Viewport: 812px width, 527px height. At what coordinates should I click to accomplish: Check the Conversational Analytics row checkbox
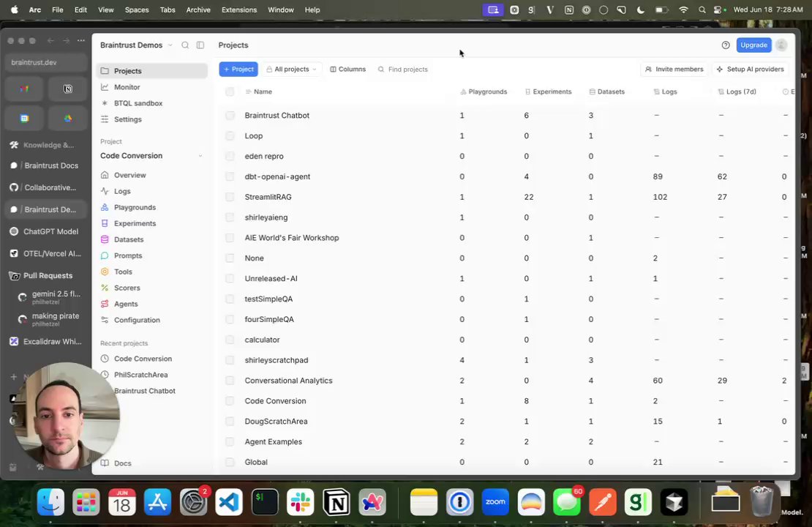(x=230, y=381)
